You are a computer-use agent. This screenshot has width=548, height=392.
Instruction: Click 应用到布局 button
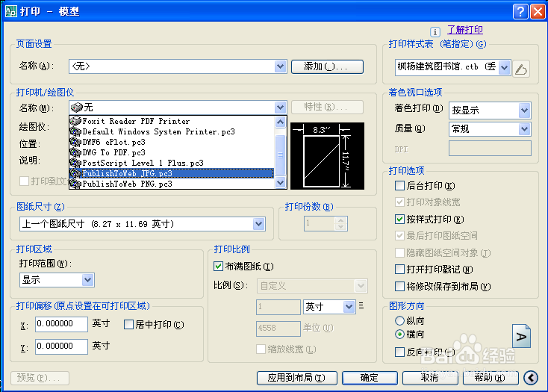click(296, 378)
